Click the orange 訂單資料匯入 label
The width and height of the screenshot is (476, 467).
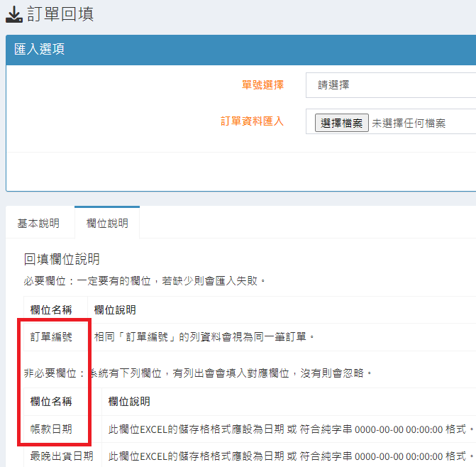(252, 121)
